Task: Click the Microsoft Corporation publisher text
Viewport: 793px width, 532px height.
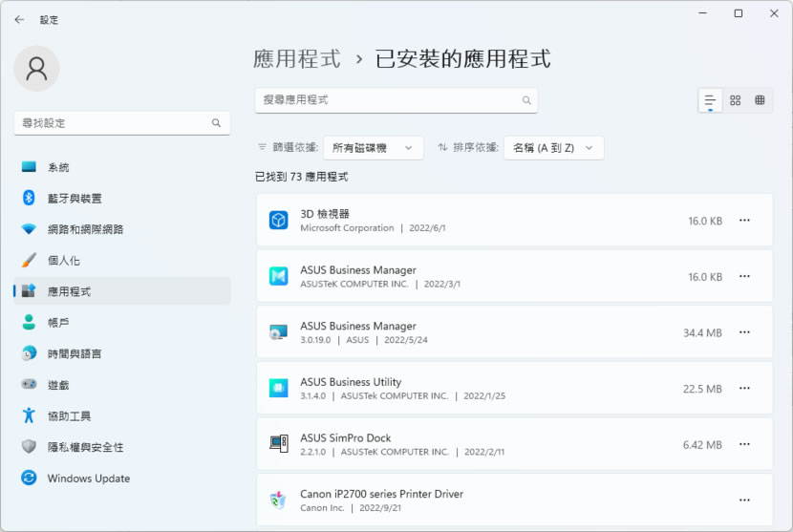Action: click(x=347, y=228)
